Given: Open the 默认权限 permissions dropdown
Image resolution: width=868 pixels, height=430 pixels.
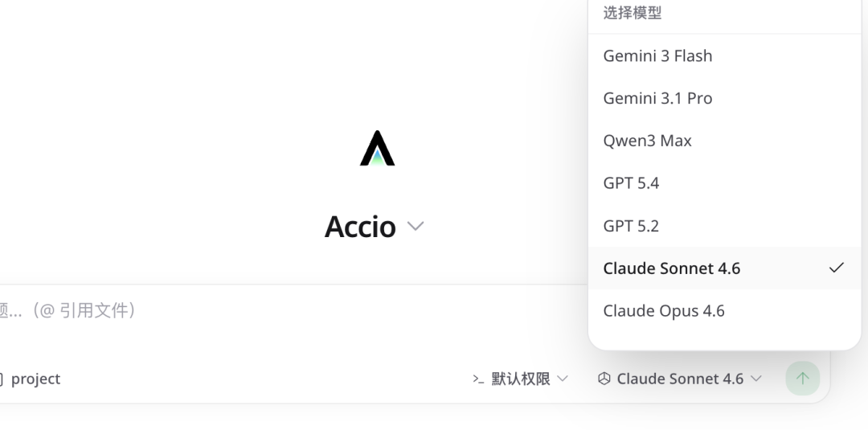Looking at the screenshot, I should coord(521,379).
